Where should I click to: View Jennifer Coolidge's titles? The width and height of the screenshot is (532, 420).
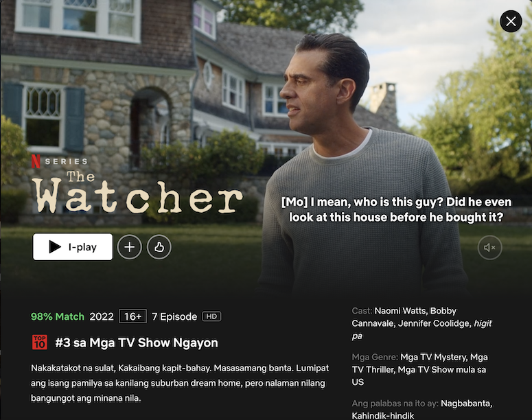pos(434,323)
